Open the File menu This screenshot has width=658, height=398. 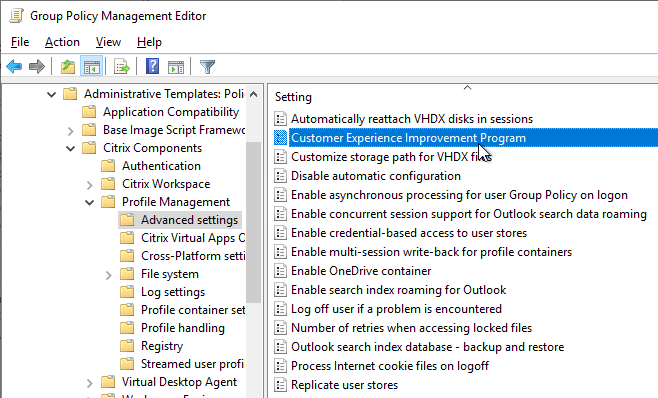point(20,42)
